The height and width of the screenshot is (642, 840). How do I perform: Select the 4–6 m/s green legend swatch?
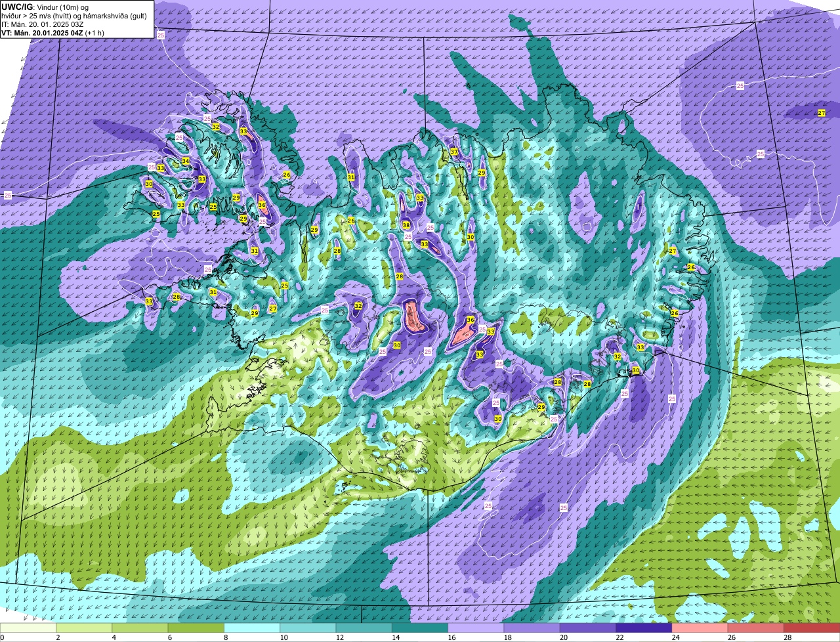(140, 628)
